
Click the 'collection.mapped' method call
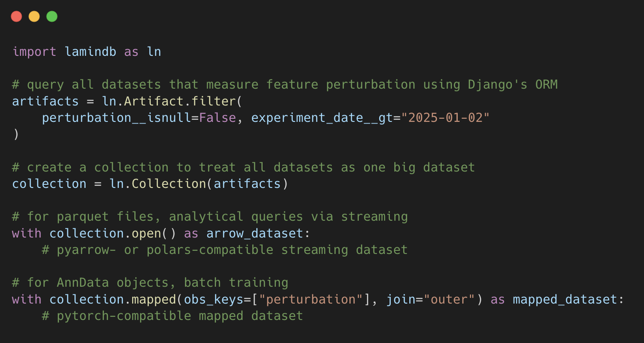(113, 300)
